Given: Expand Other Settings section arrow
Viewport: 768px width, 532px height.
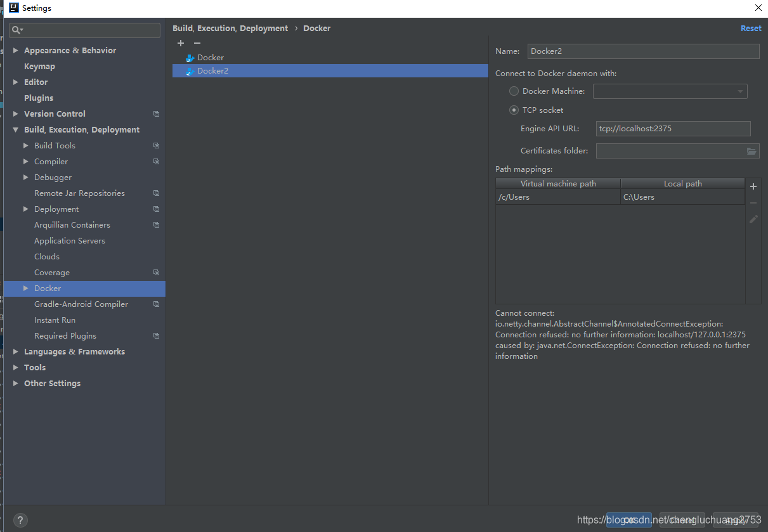Looking at the screenshot, I should (x=16, y=384).
